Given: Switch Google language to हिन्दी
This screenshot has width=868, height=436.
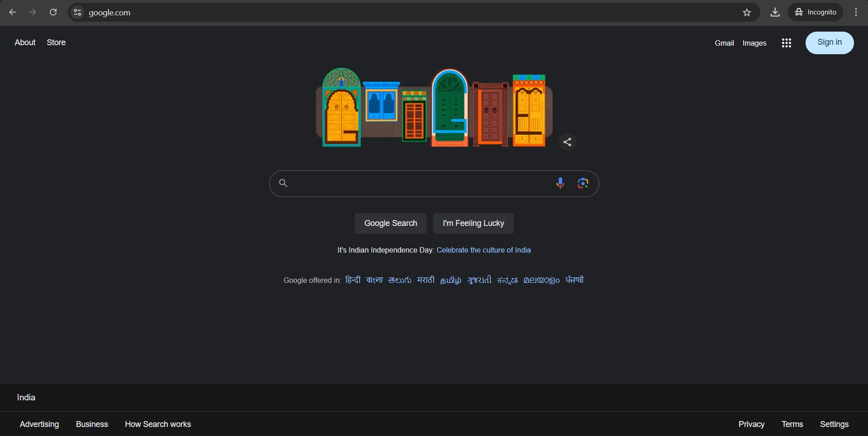Looking at the screenshot, I should point(352,280).
